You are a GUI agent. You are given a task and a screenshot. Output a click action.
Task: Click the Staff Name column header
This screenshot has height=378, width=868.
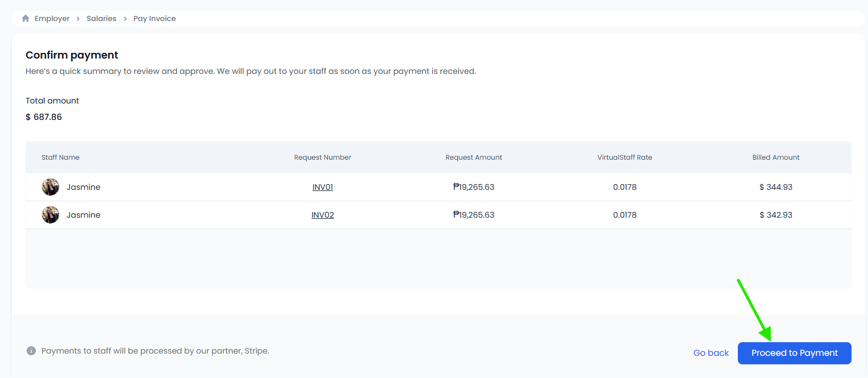coord(60,157)
